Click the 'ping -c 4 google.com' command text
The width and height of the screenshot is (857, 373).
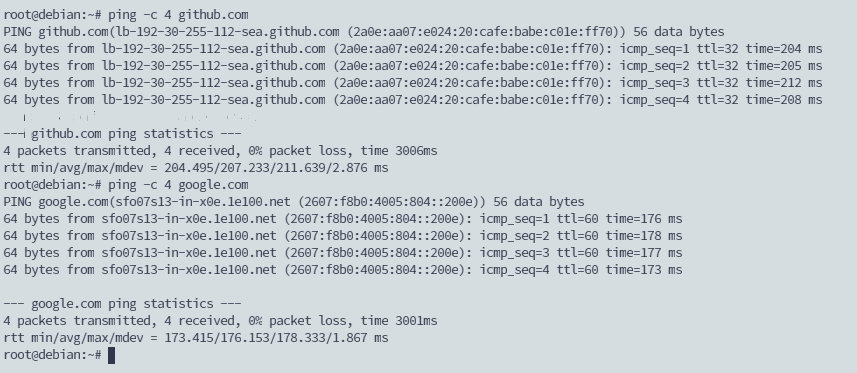(178, 184)
